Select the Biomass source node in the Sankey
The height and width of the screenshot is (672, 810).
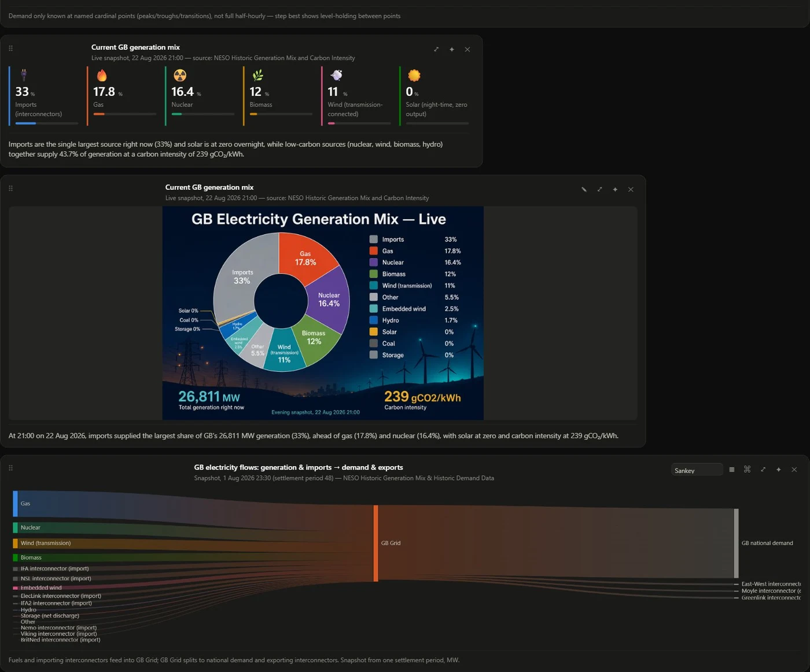pos(16,557)
